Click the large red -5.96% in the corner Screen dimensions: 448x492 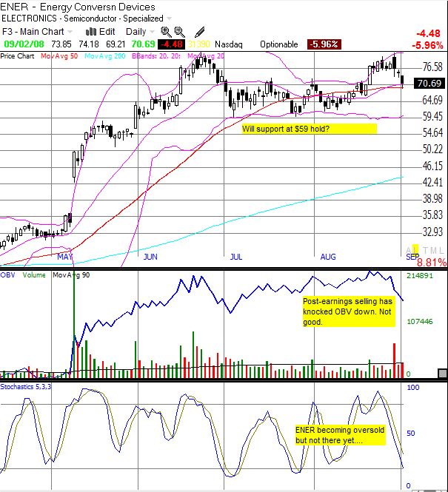click(427, 45)
